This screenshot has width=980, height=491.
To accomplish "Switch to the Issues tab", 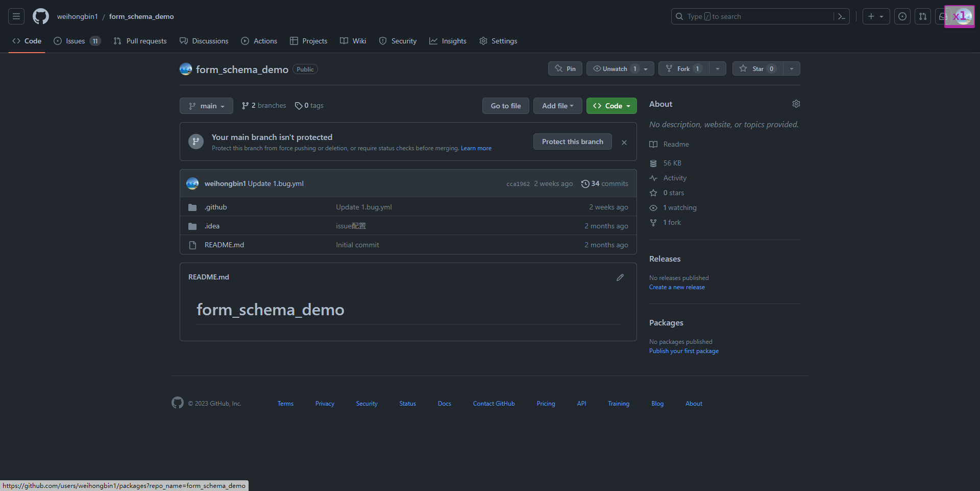I will tap(75, 41).
